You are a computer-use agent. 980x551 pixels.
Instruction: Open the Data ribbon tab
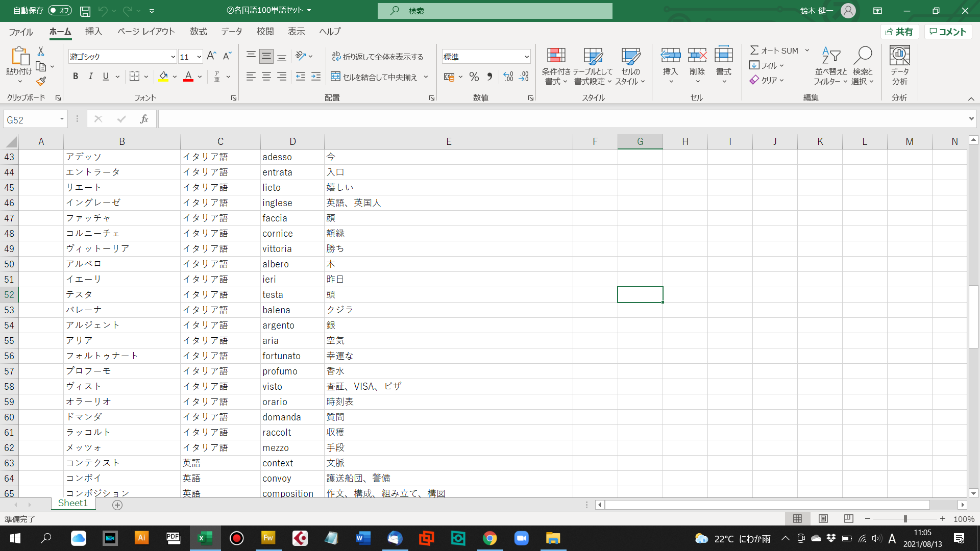231,32
